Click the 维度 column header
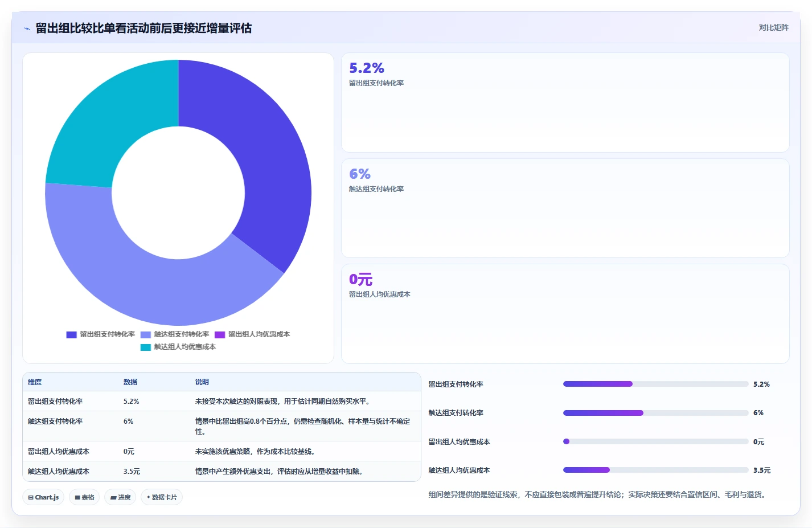Screen dimensions: 812x528 pos(35,382)
